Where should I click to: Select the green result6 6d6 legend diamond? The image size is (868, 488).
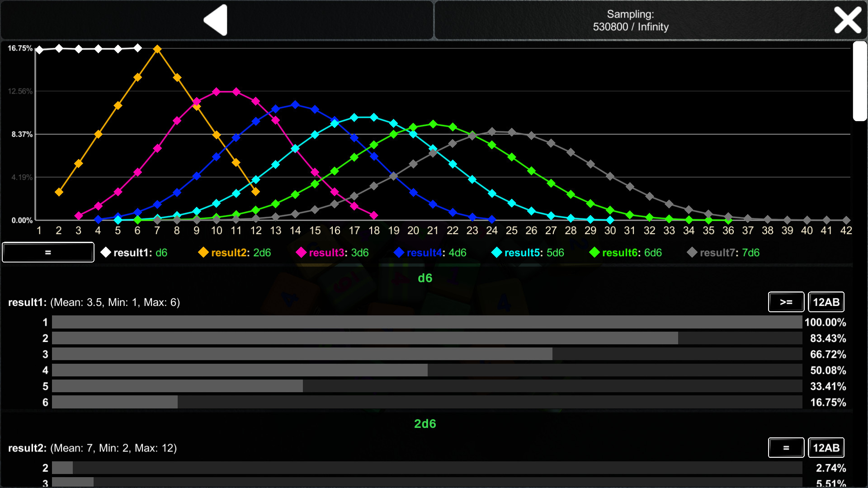(594, 253)
